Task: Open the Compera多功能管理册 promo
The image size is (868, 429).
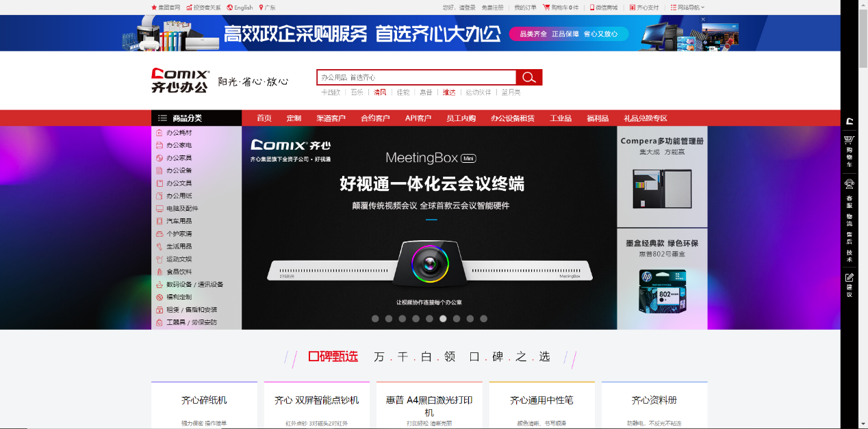Action: 663,177
